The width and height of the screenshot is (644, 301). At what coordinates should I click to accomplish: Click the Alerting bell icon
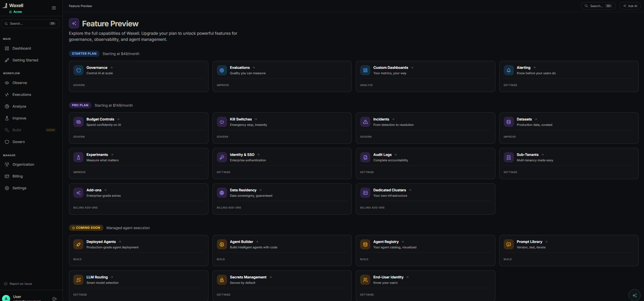click(509, 70)
